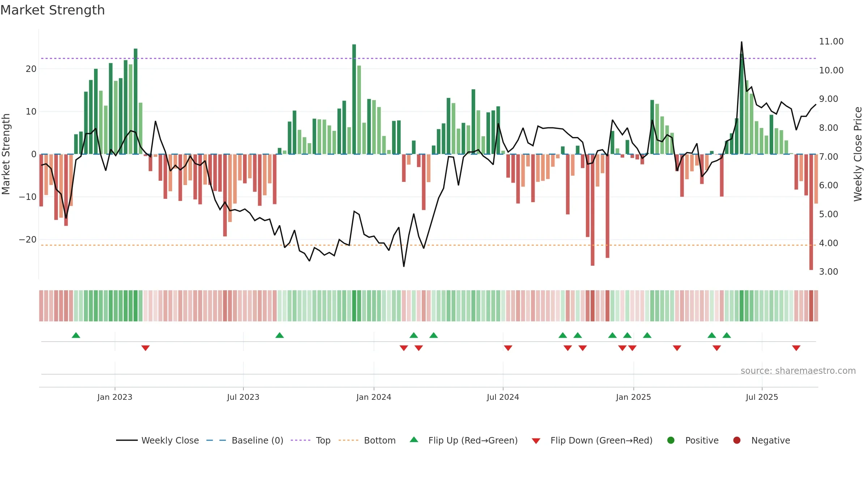868x488 pixels.
Task: Click the 11.00 price axis value
Action: coord(831,41)
